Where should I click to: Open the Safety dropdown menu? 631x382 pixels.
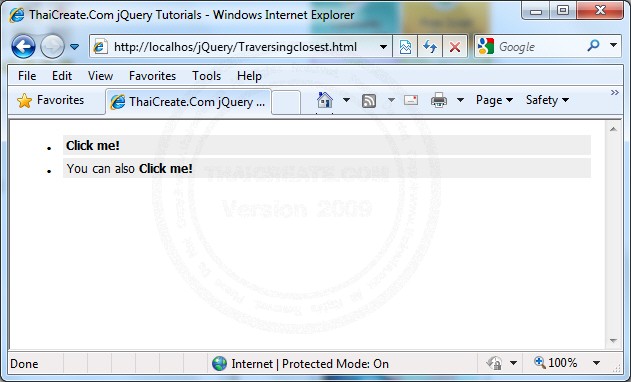click(x=547, y=100)
